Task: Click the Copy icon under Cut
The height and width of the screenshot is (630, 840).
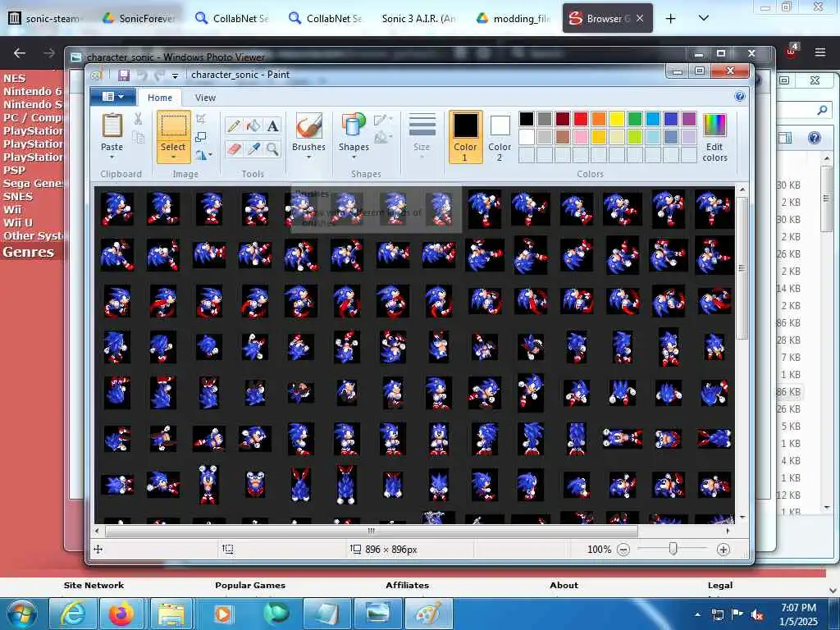Action: tap(138, 138)
